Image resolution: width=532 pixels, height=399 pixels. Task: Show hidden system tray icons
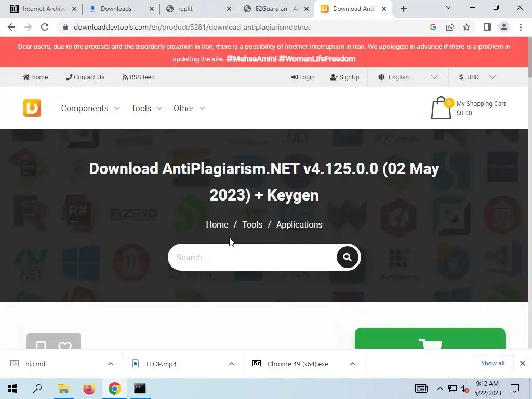coord(440,389)
